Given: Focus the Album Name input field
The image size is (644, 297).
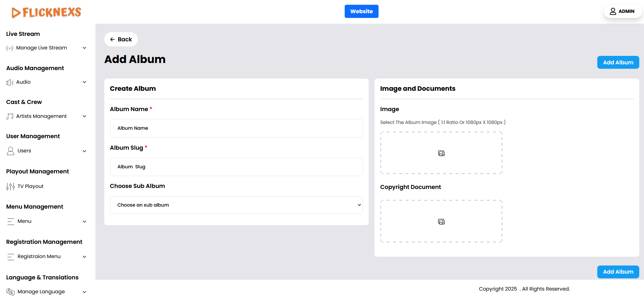Looking at the screenshot, I should (236, 128).
